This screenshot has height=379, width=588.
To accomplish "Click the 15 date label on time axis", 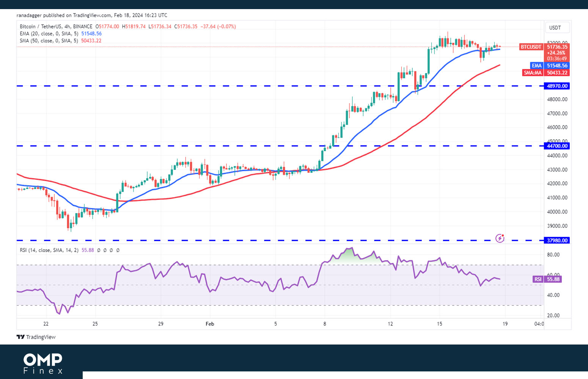I will 439,324.
